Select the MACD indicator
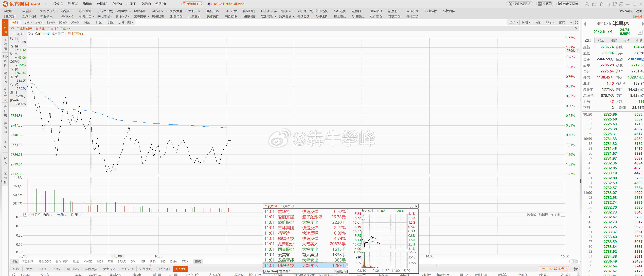This screenshot has height=276, width=644. click(x=88, y=262)
